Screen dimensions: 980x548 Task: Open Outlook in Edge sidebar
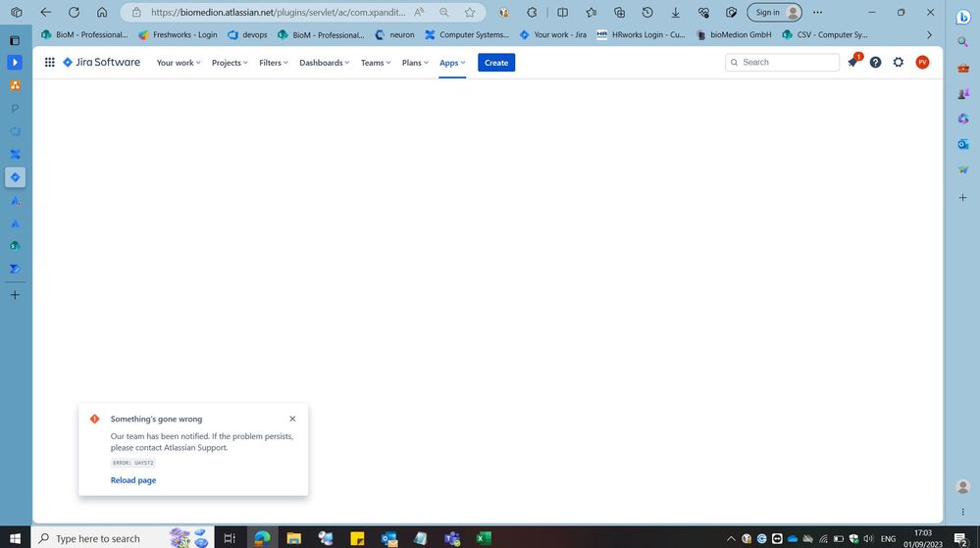(963, 144)
